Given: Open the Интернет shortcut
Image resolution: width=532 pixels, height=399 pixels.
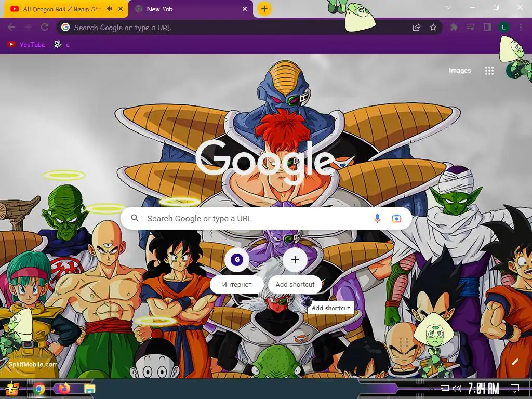Looking at the screenshot, I should 237,270.
